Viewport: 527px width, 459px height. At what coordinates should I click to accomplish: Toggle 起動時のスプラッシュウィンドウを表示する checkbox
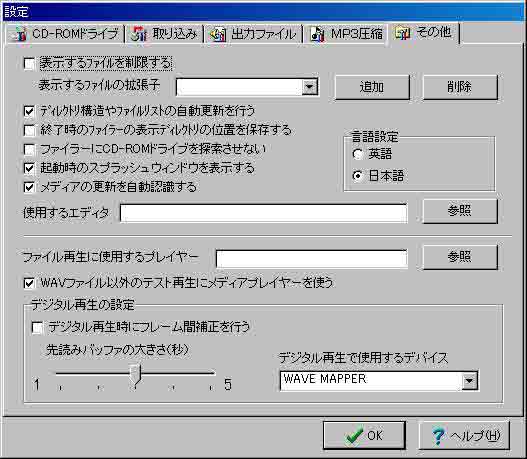click(29, 168)
